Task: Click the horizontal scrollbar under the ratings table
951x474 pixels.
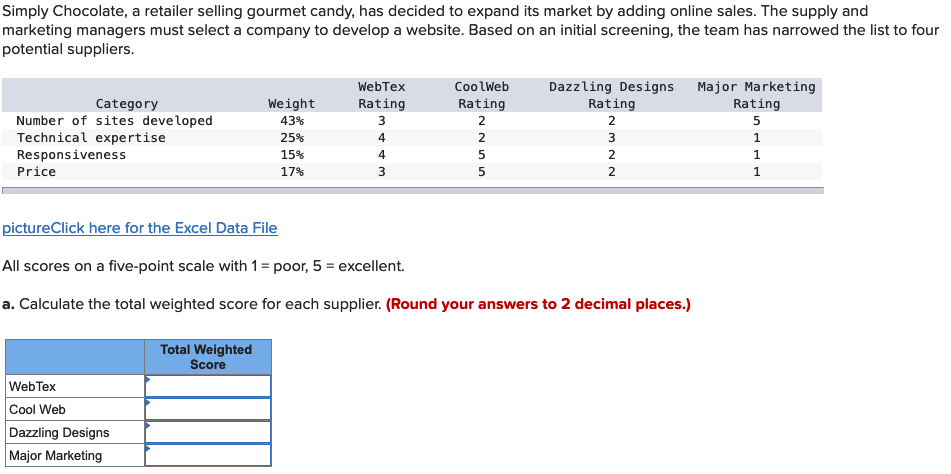Action: click(412, 190)
